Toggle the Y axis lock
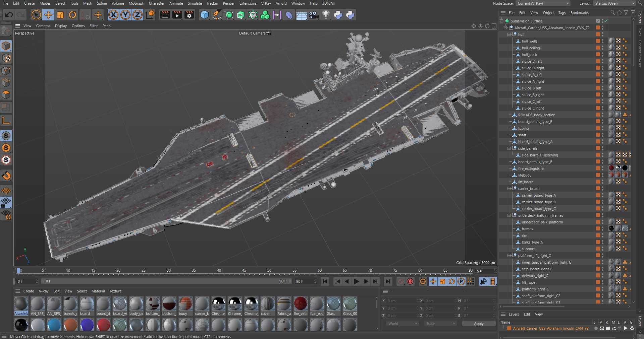This screenshot has width=644, height=339. (125, 15)
